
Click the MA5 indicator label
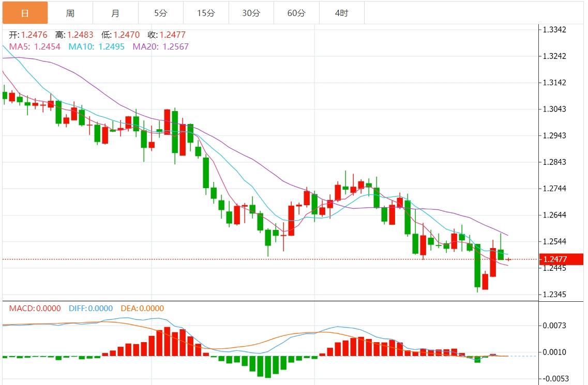(35, 47)
